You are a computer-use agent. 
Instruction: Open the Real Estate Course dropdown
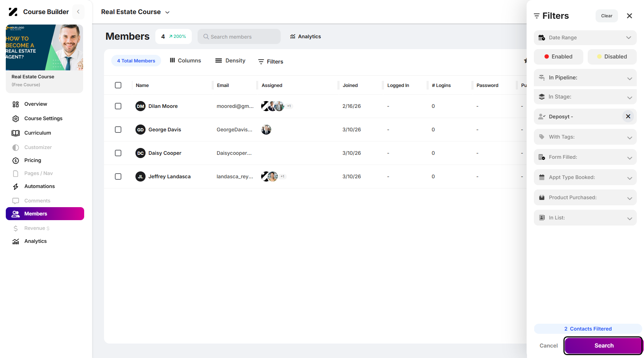click(x=135, y=12)
